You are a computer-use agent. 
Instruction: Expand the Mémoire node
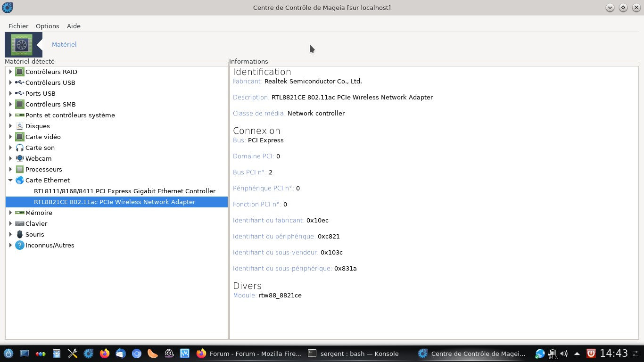click(10, 213)
